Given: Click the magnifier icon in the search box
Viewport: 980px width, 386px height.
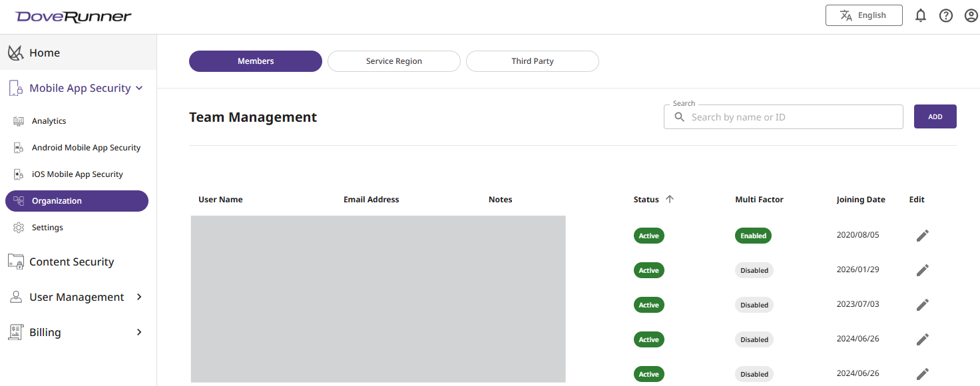Looking at the screenshot, I should pos(679,117).
